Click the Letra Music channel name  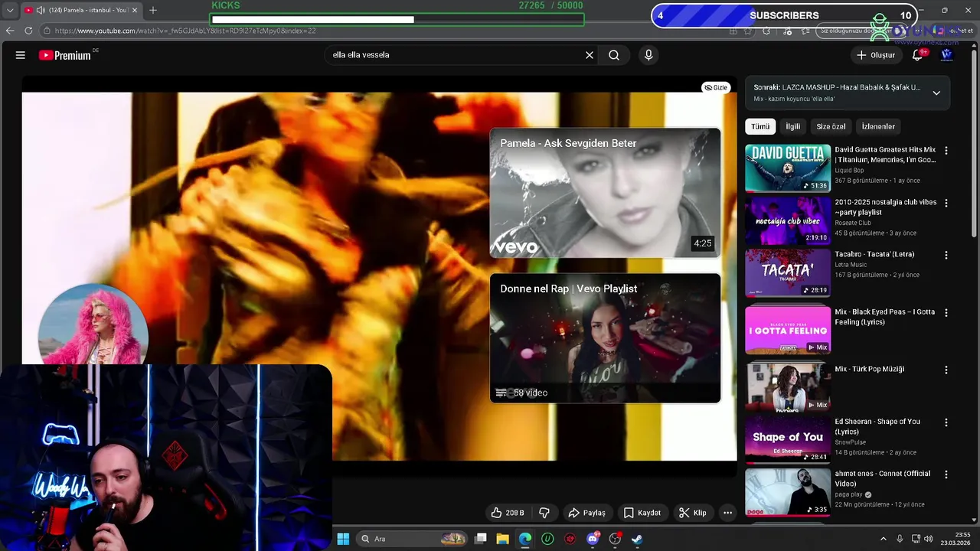point(851,265)
